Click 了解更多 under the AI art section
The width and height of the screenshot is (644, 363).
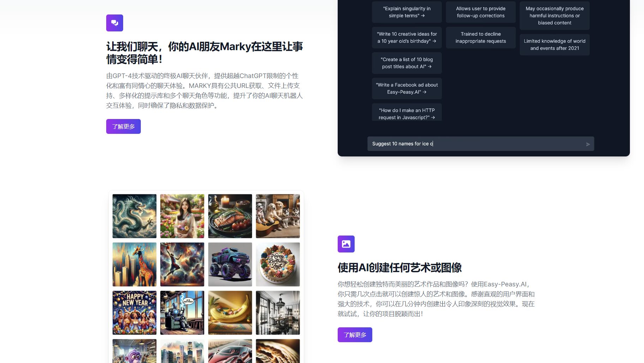click(355, 335)
